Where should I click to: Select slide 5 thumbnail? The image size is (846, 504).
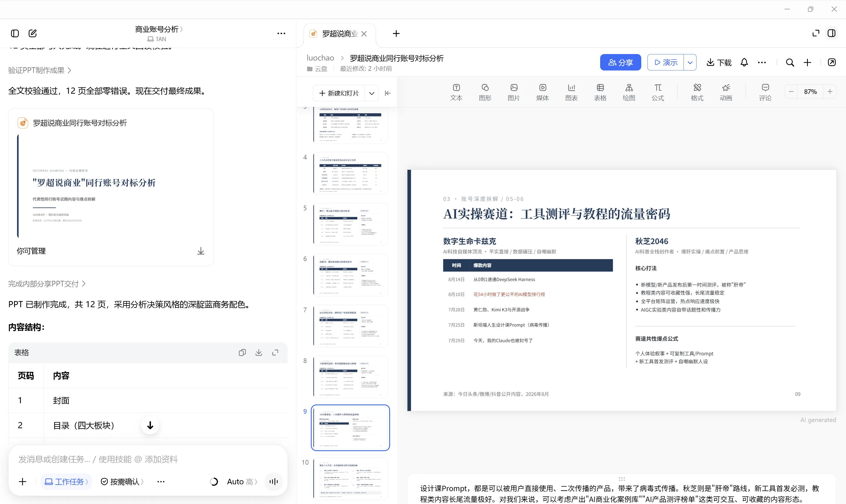click(350, 224)
